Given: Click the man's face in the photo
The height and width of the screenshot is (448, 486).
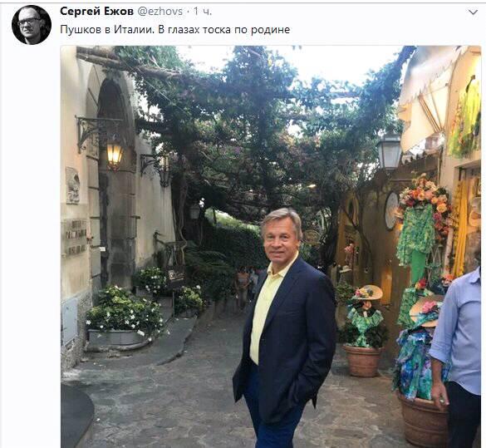Looking at the screenshot, I should [281, 237].
